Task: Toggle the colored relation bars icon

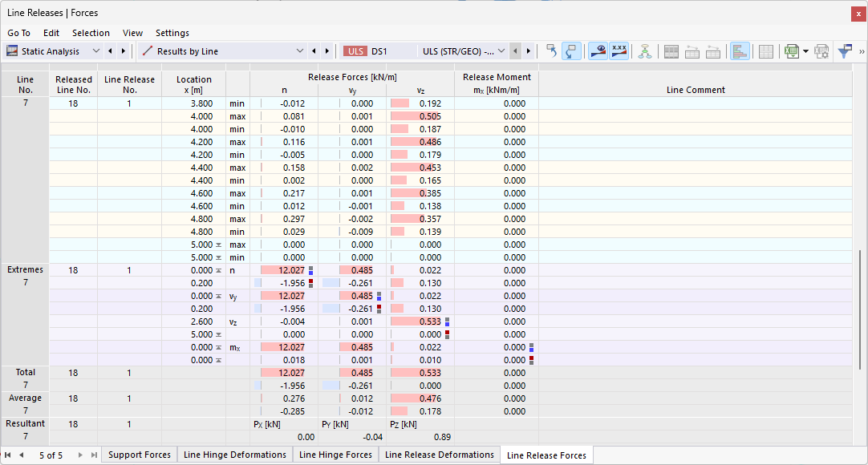Action: click(740, 51)
